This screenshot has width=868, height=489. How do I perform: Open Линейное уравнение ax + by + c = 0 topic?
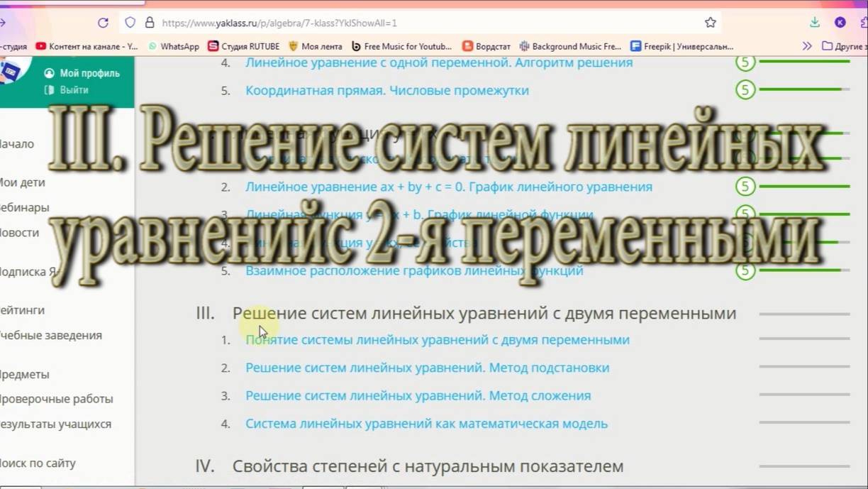pos(449,187)
